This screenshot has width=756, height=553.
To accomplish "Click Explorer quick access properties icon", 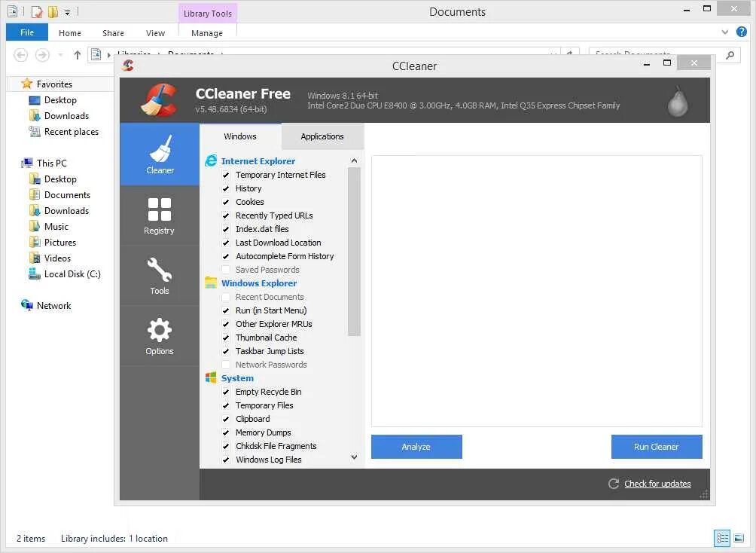I will [x=37, y=11].
